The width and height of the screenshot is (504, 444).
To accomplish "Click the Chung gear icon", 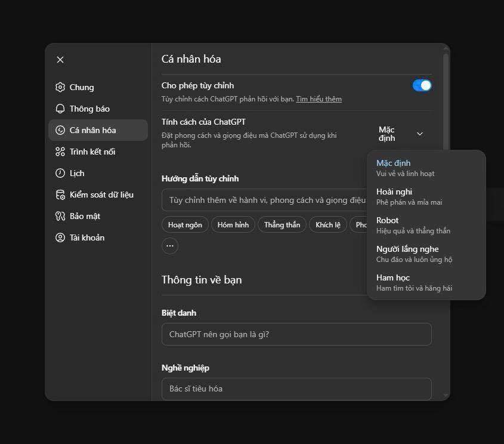I will click(60, 87).
